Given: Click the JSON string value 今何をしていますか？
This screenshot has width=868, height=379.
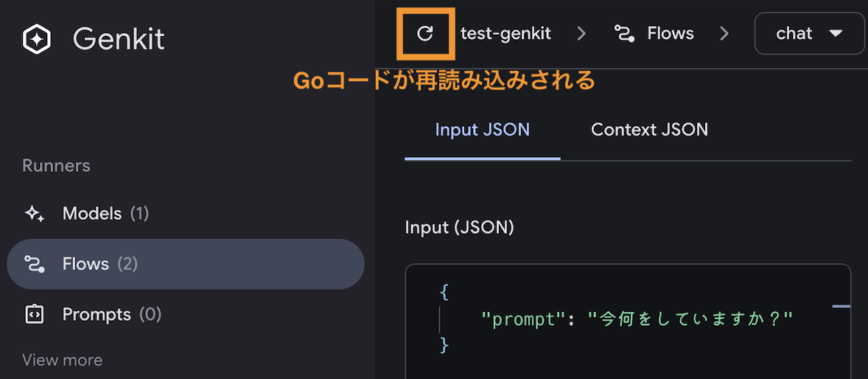Looking at the screenshot, I should 690,319.
